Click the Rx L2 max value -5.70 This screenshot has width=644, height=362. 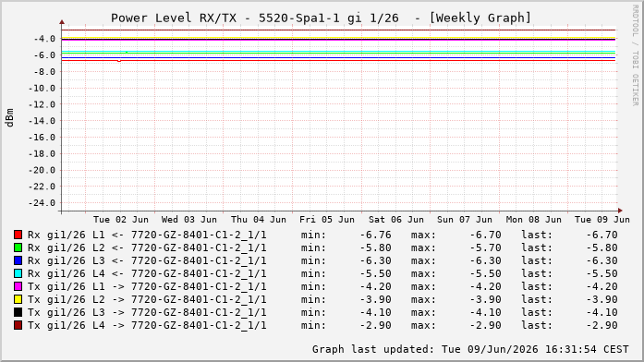485,247
